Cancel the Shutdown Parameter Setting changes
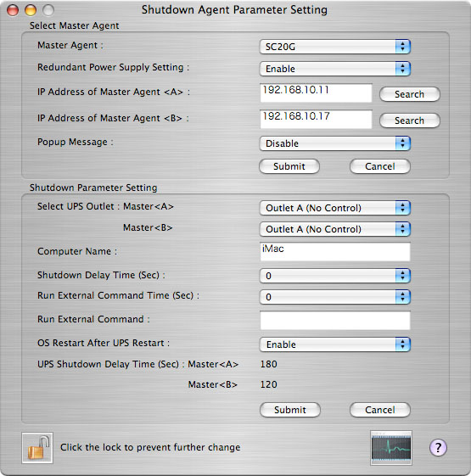The height and width of the screenshot is (476, 471). point(380,410)
